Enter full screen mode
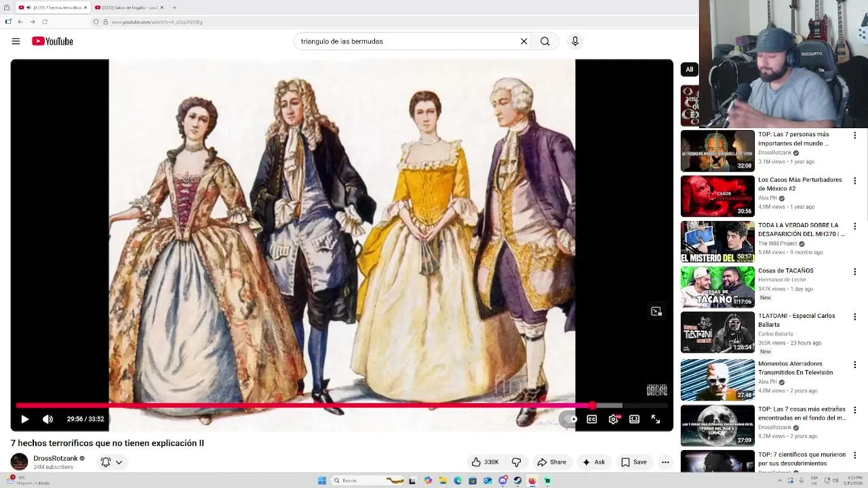Viewport: 868px width, 488px height. [656, 419]
